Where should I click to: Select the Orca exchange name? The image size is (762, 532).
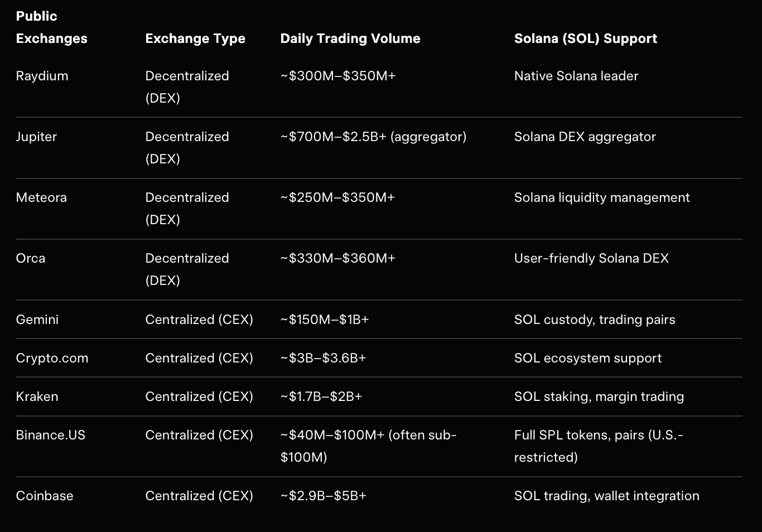[x=31, y=258]
